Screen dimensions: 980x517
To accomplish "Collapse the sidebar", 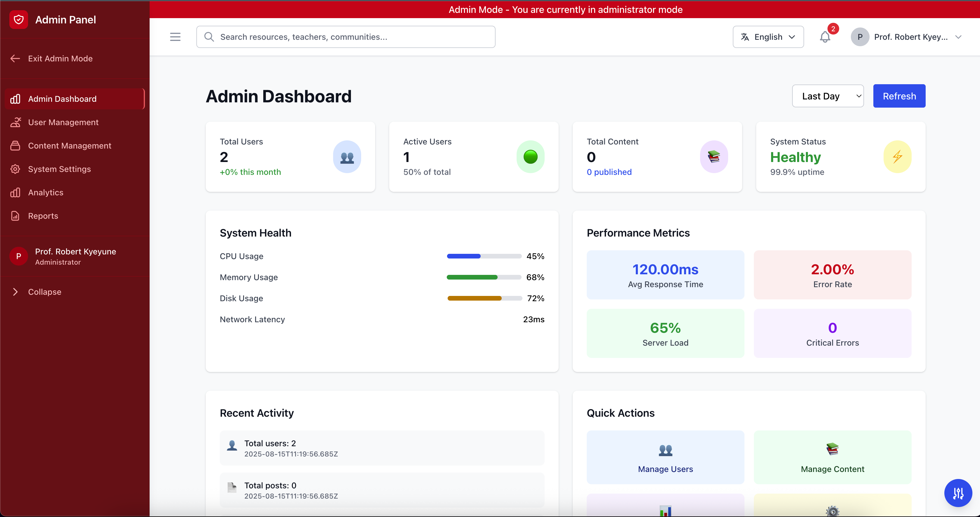I will point(44,292).
